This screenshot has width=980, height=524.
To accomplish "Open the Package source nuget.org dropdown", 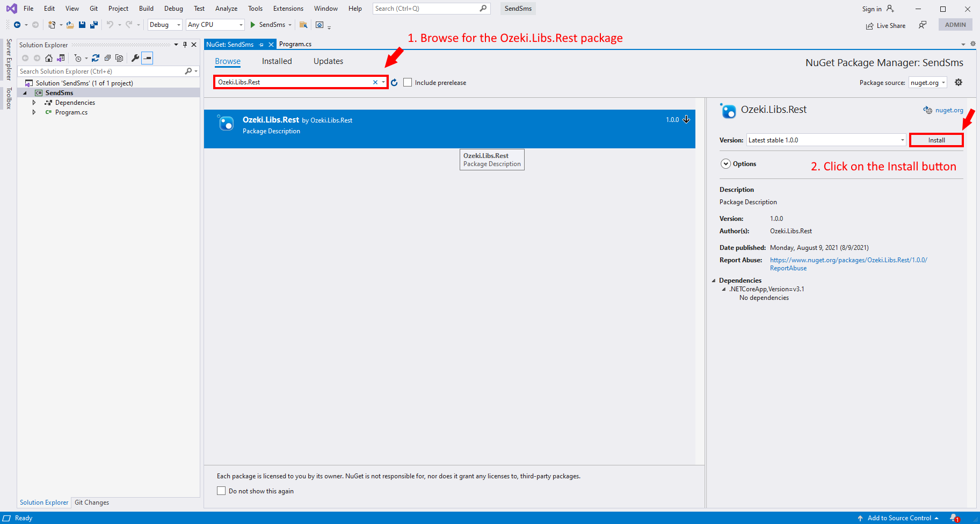I will (928, 82).
